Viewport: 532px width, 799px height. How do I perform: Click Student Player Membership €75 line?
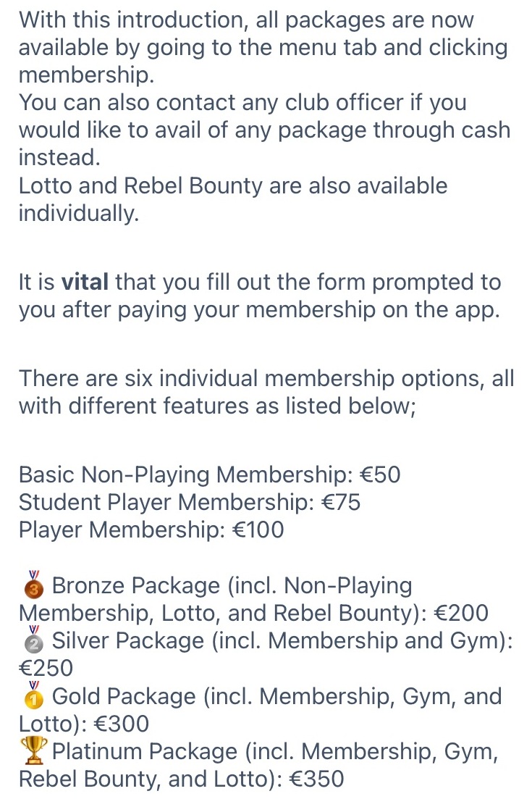[x=190, y=503]
